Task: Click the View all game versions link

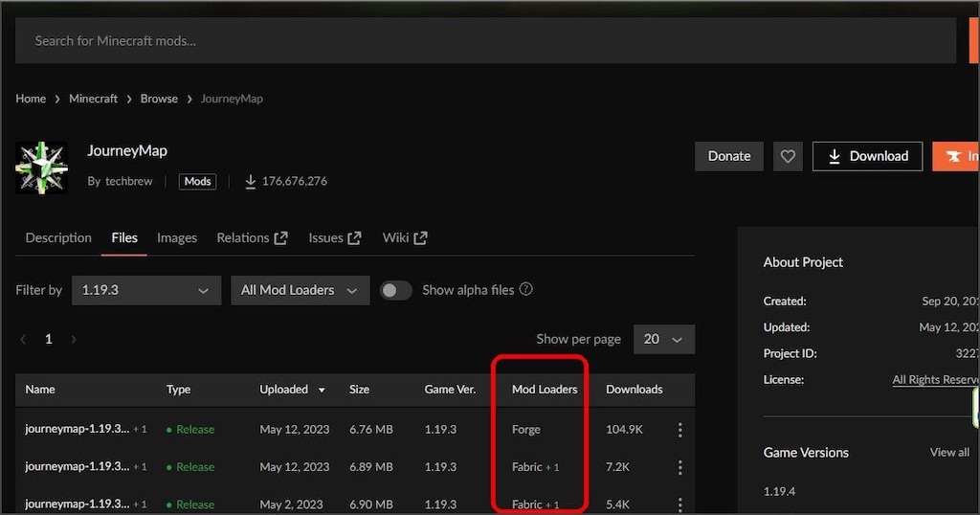Action: pyautogui.click(x=949, y=452)
